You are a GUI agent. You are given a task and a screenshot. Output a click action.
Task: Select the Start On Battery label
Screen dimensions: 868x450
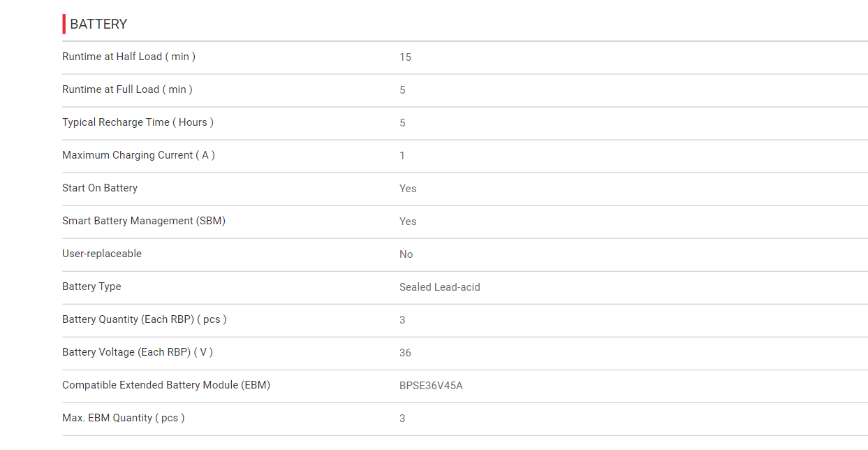click(x=100, y=188)
